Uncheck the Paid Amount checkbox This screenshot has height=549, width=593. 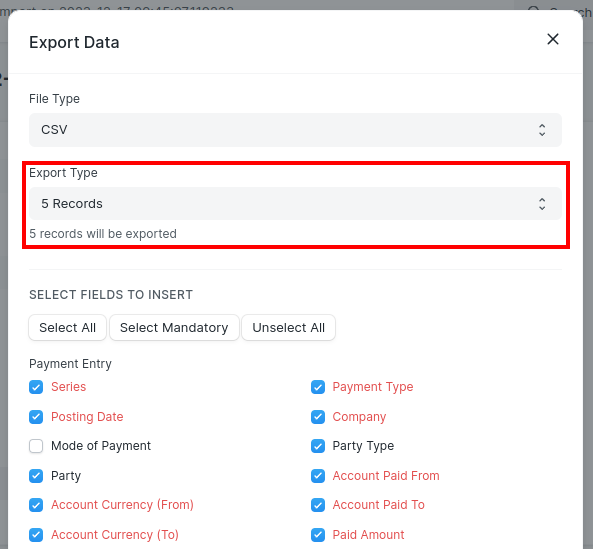pos(318,535)
